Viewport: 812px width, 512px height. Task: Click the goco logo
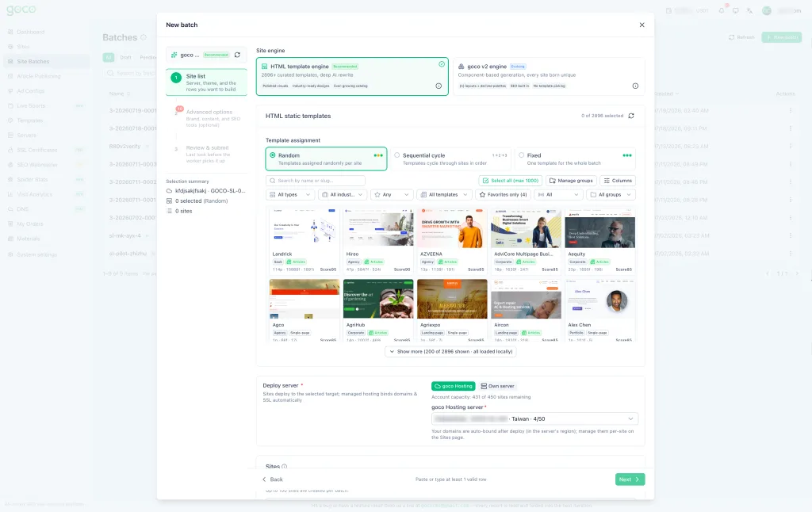(x=21, y=10)
